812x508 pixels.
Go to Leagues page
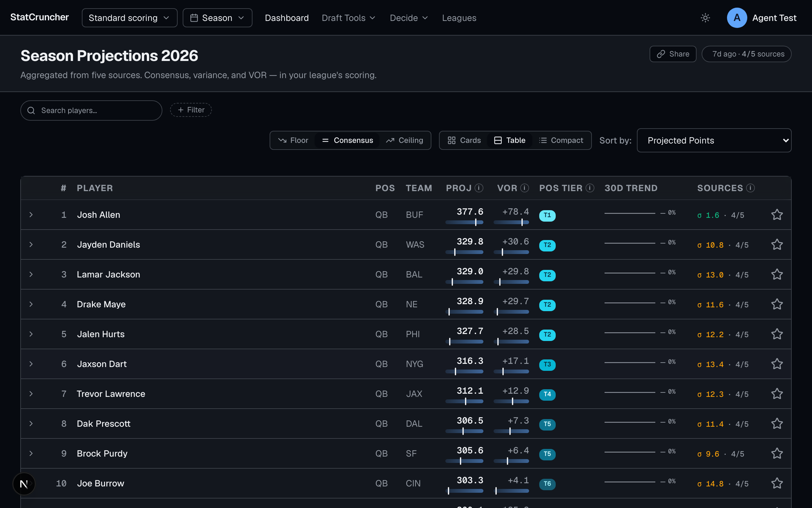(459, 18)
